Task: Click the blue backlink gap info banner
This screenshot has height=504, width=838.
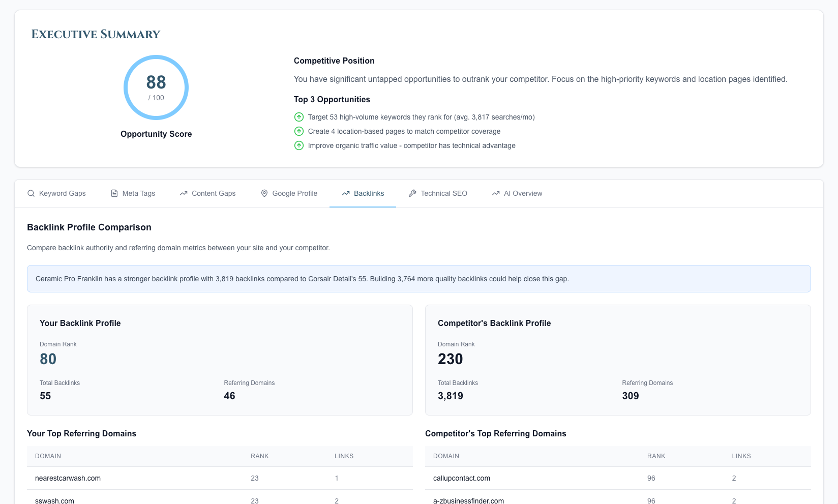Action: coord(418,279)
